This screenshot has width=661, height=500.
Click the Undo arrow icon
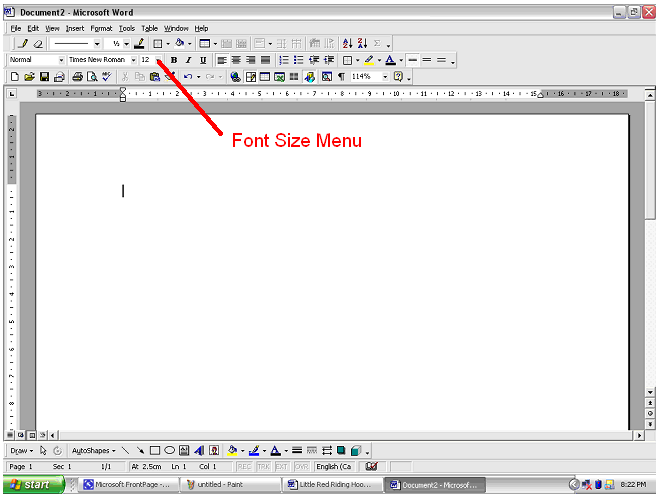point(187,77)
